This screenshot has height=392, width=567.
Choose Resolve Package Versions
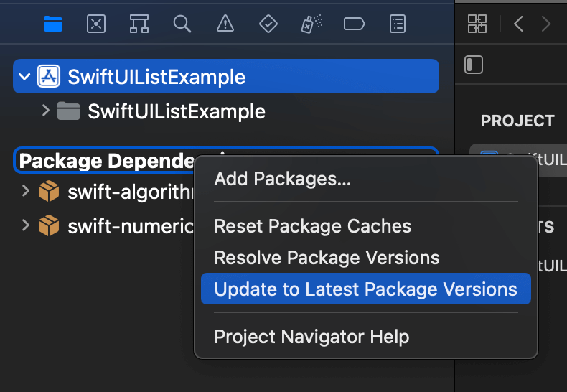[327, 258]
